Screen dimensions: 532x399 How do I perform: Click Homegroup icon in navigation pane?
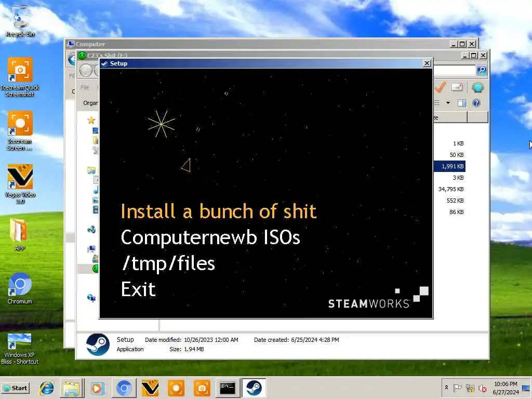pos(91,229)
